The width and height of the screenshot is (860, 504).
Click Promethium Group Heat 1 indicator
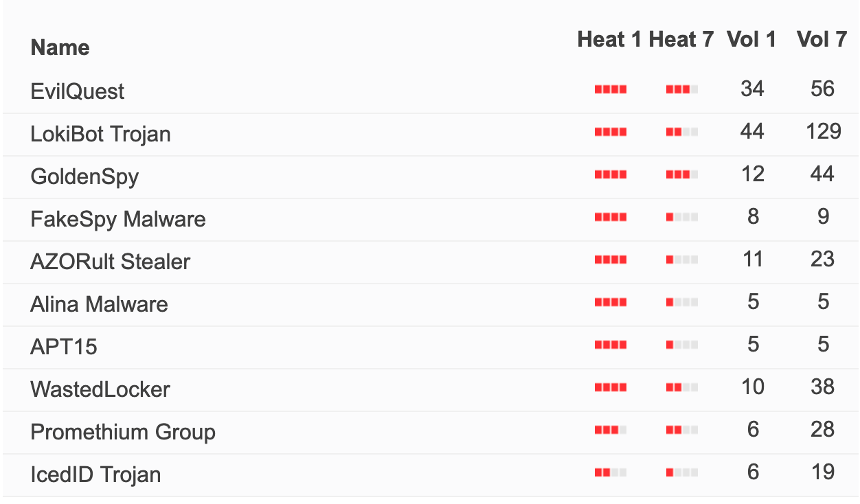[611, 430]
